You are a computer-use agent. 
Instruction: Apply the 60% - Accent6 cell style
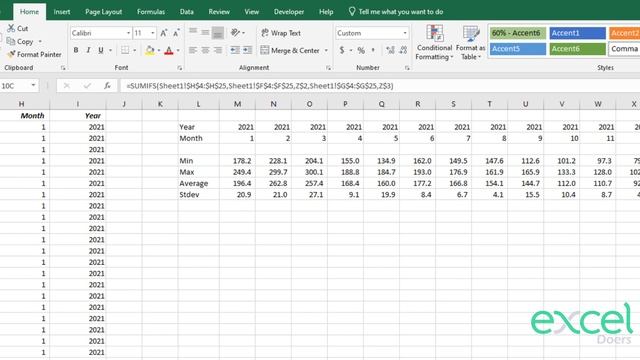tap(518, 33)
